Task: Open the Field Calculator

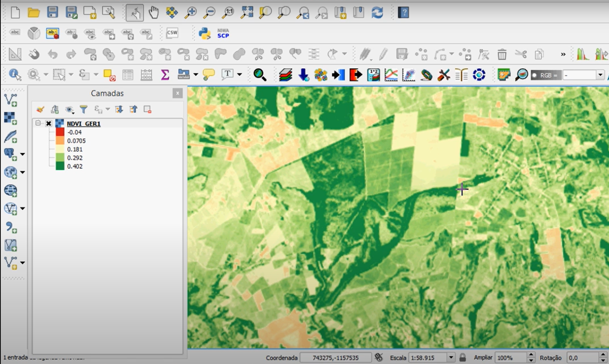Action: pos(146,74)
